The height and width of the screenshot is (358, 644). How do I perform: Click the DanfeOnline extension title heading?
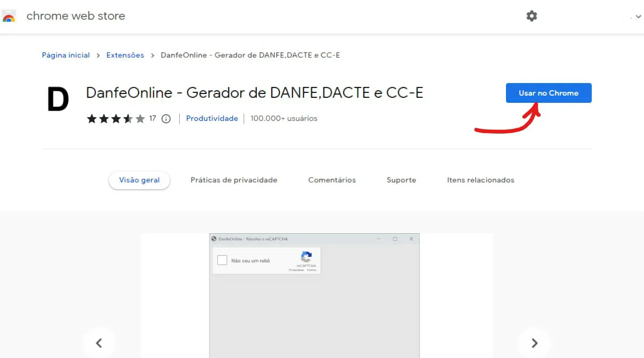pos(254,93)
